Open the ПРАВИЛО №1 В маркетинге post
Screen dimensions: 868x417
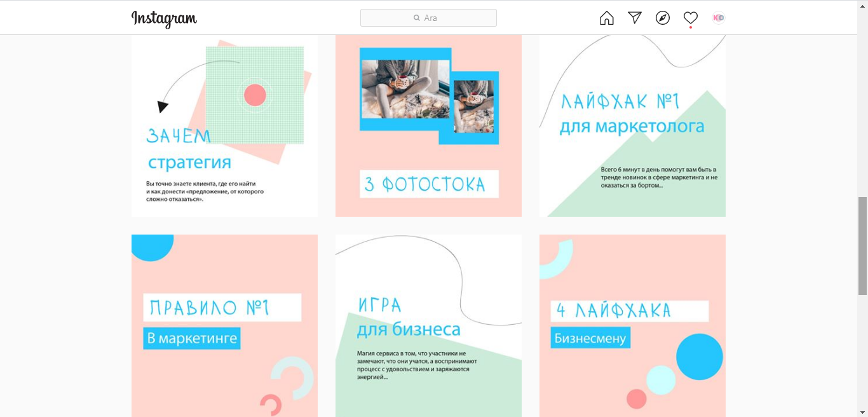point(224,325)
